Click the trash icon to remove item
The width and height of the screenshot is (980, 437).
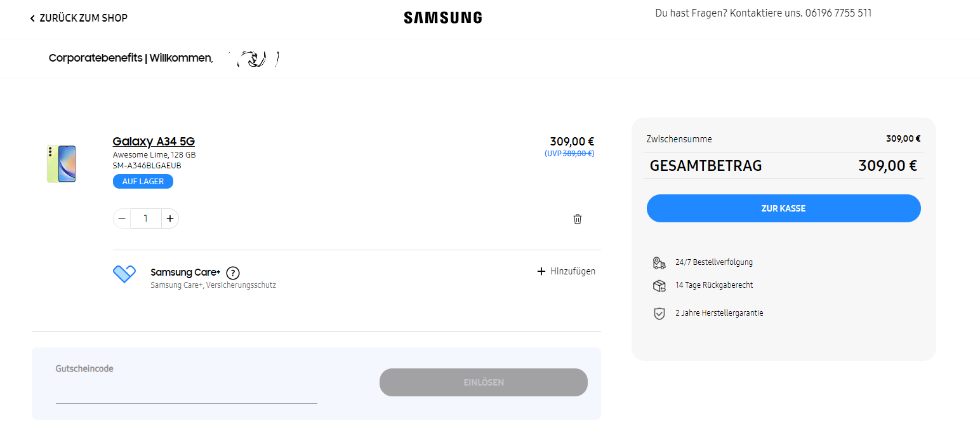[578, 219]
